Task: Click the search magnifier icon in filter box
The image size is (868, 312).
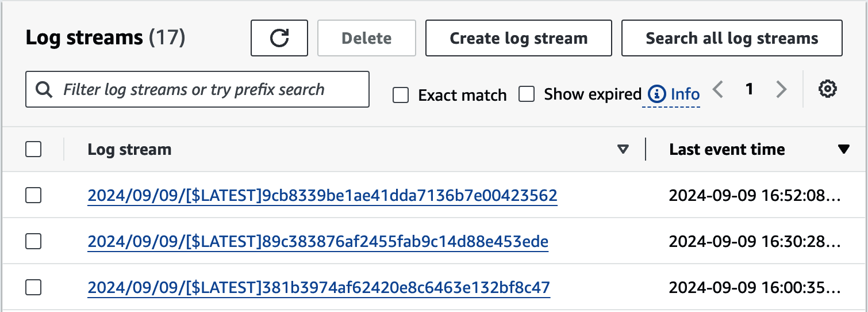Action: 43,90
